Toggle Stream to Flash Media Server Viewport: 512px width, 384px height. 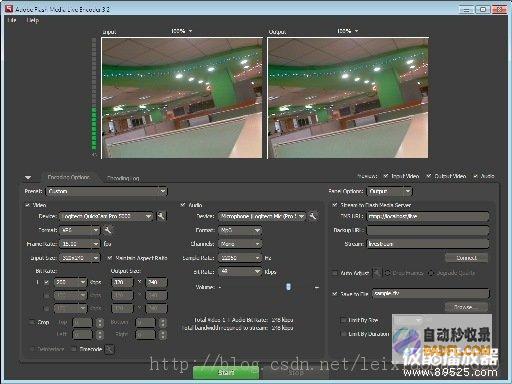click(x=335, y=205)
